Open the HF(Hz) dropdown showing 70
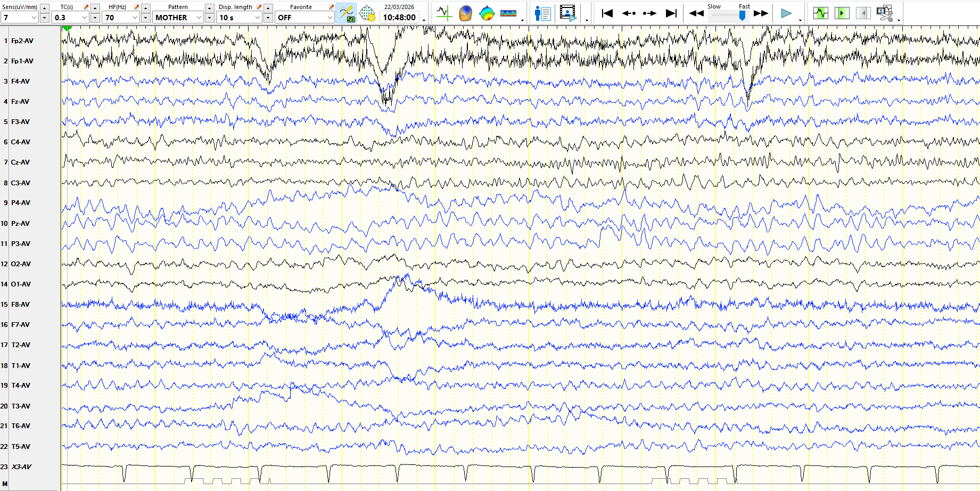This screenshot has height=491, width=980. click(x=121, y=18)
